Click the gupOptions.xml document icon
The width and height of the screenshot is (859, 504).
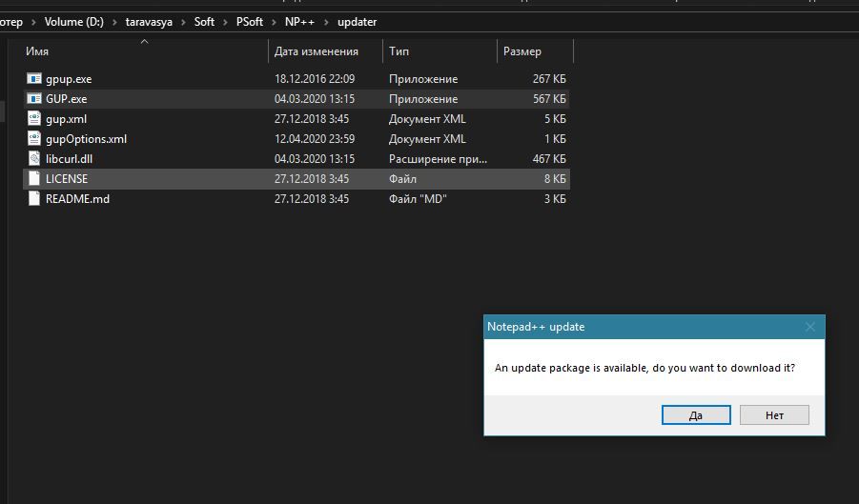pyautogui.click(x=34, y=139)
